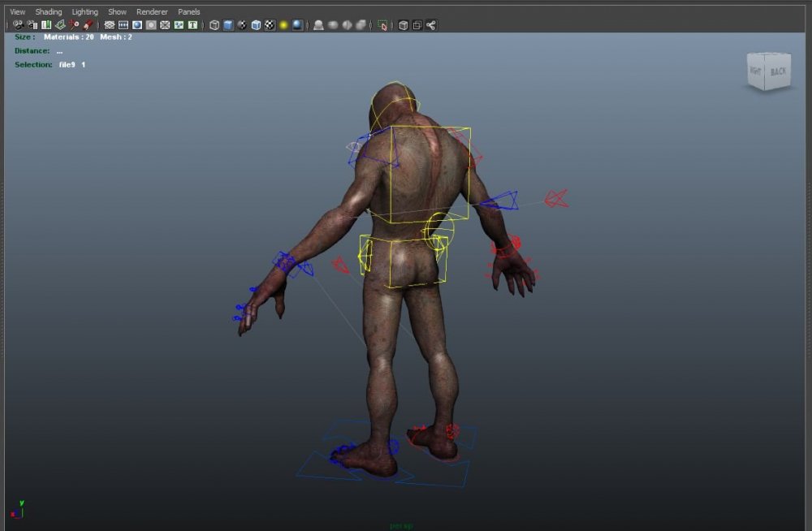Open the View menu
Screen dimensions: 812x531
17,12
